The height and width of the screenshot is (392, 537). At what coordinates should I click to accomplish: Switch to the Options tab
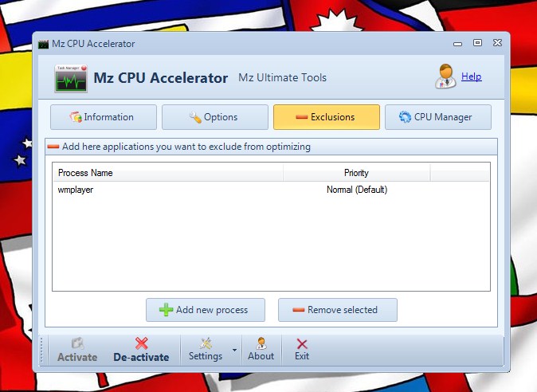point(215,117)
